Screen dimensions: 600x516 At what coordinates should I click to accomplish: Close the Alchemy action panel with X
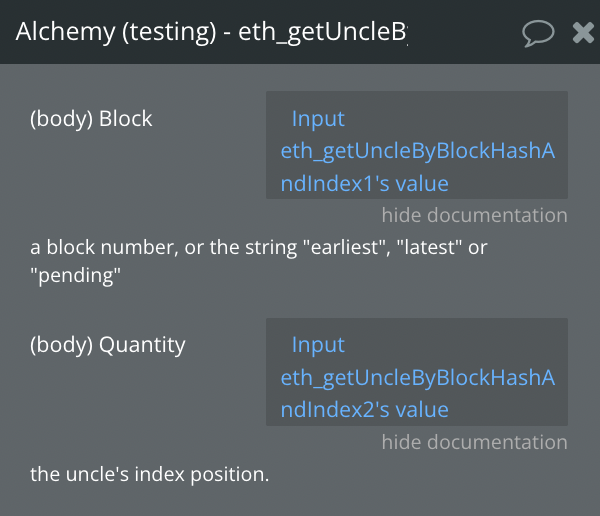pyautogui.click(x=583, y=33)
